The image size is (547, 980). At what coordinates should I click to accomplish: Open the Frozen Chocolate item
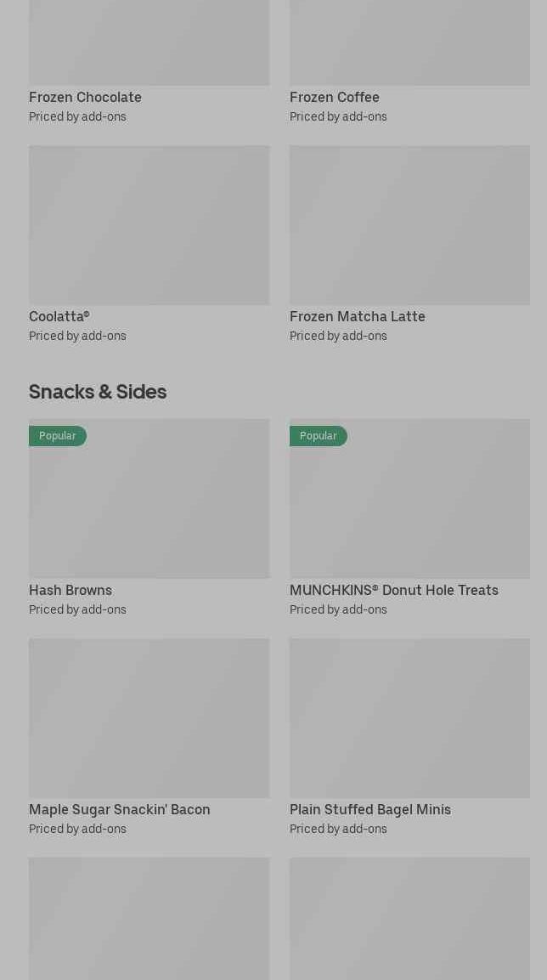point(85,98)
